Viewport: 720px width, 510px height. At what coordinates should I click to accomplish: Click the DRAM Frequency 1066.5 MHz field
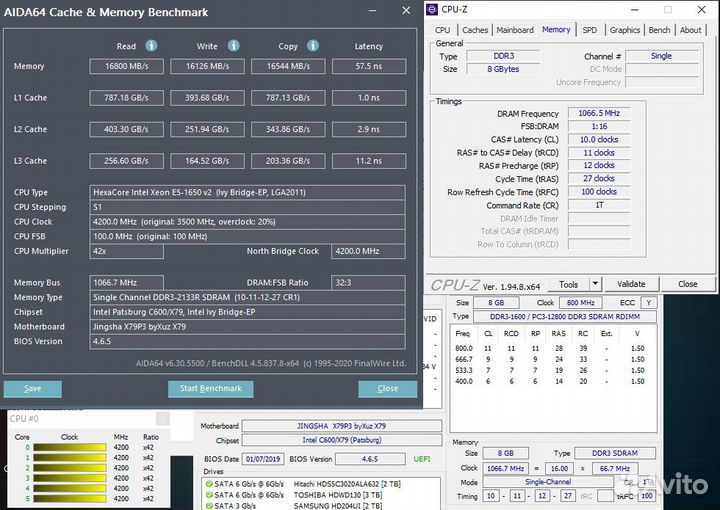pos(599,113)
